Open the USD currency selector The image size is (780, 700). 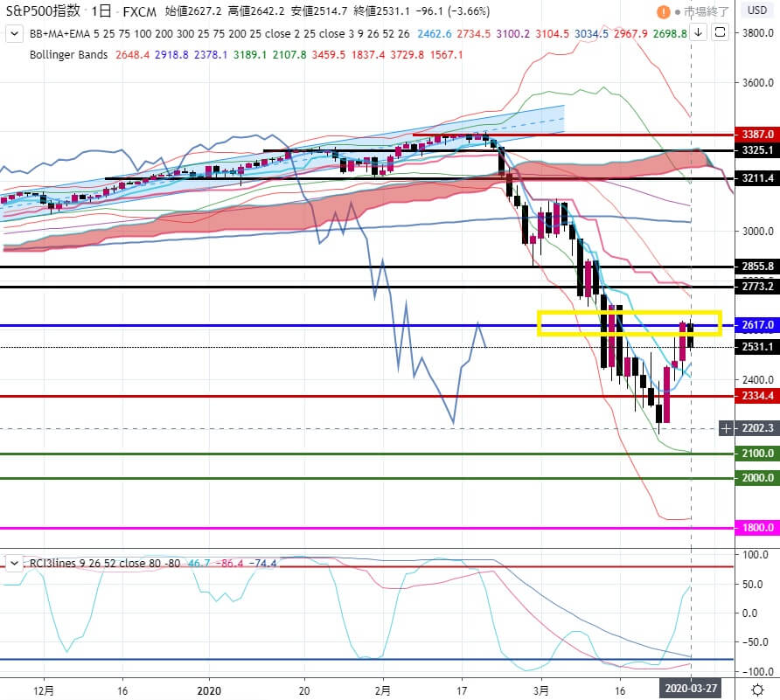tap(757, 10)
